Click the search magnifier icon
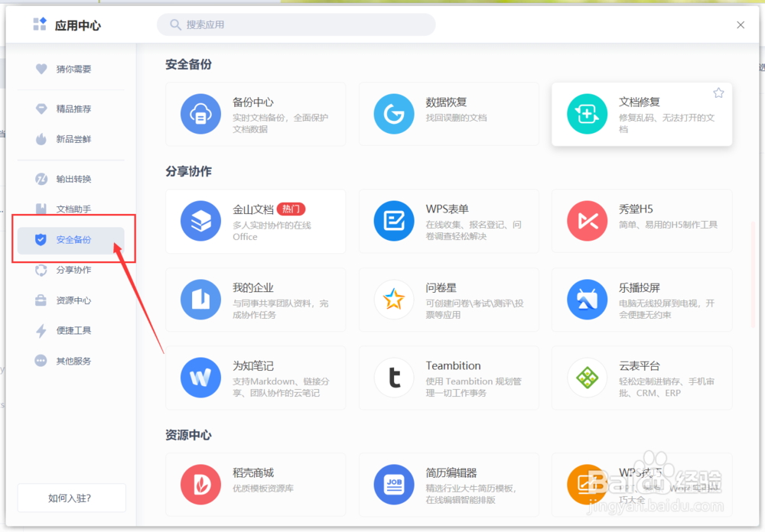Screen dimensions: 765x532 175,24
